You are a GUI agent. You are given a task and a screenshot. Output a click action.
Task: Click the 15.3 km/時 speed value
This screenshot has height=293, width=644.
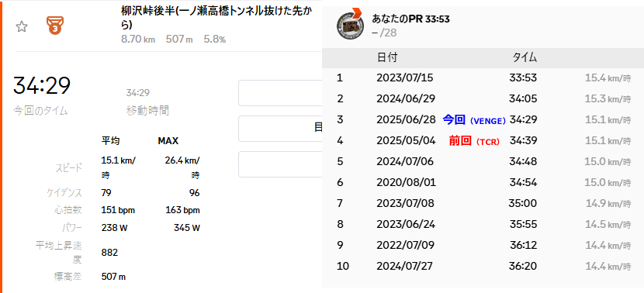point(608,98)
